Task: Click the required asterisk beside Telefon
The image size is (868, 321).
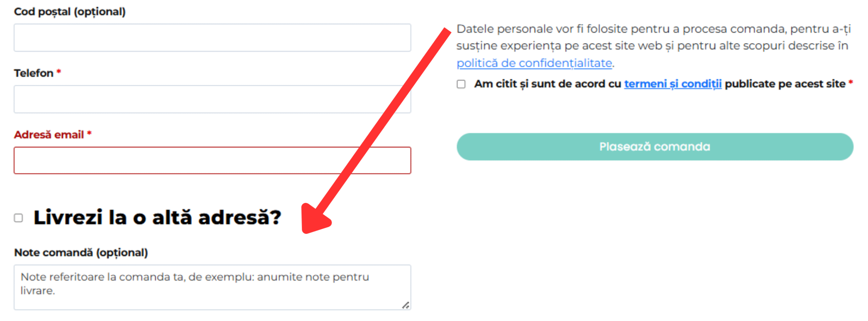Action: click(x=59, y=72)
